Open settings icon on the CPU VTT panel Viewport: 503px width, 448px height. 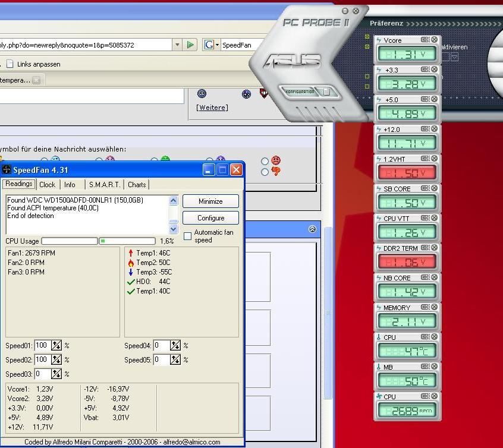click(x=425, y=217)
